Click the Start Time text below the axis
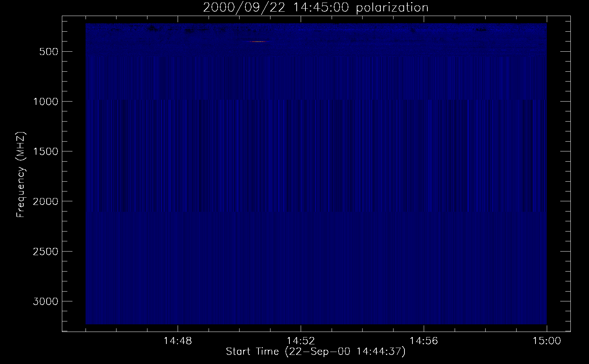The height and width of the screenshot is (364, 589). (252, 352)
